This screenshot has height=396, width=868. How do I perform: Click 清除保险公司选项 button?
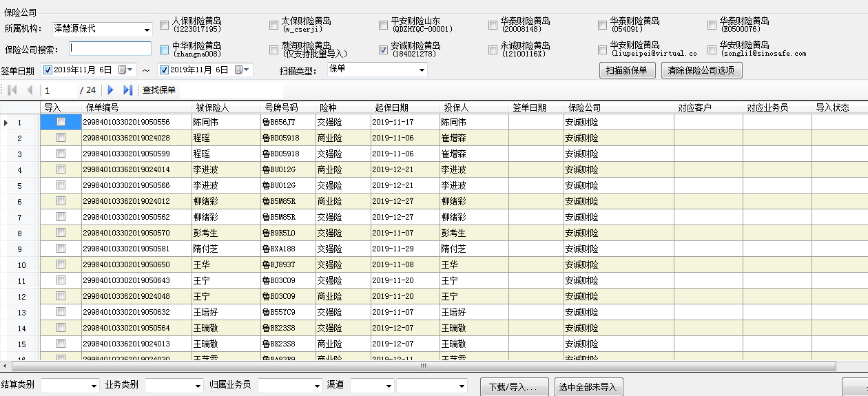click(701, 70)
